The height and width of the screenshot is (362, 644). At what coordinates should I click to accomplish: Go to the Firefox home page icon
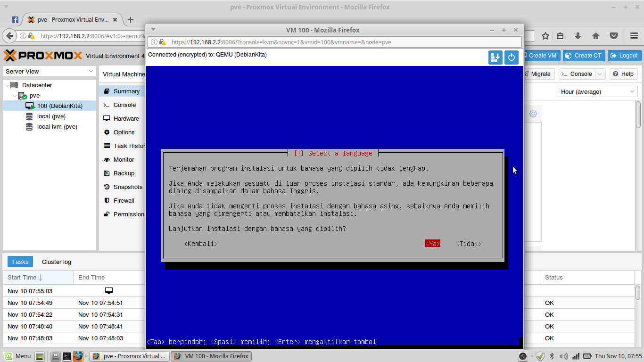click(596, 36)
